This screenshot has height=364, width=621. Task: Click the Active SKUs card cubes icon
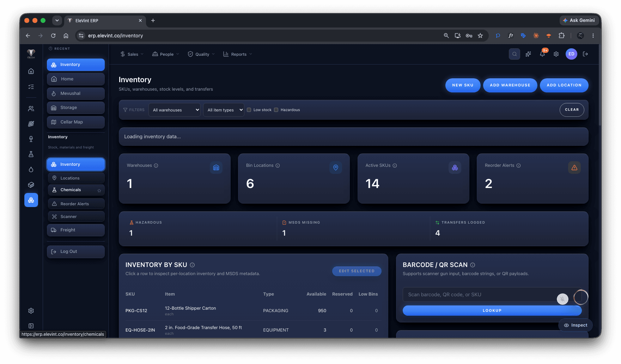tap(455, 168)
